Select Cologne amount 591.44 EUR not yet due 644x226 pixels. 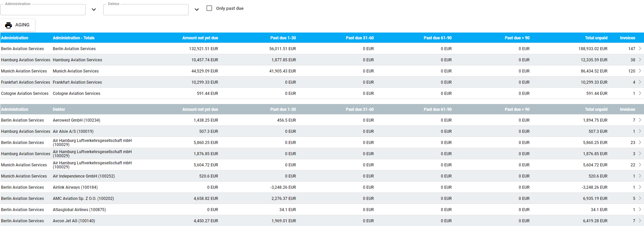(x=208, y=94)
